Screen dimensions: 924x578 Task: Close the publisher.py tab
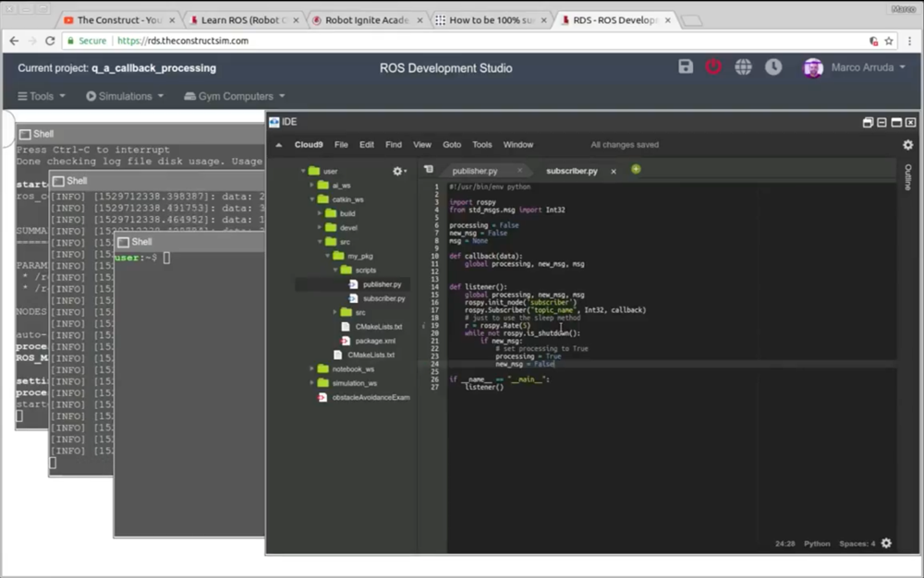pyautogui.click(x=519, y=170)
